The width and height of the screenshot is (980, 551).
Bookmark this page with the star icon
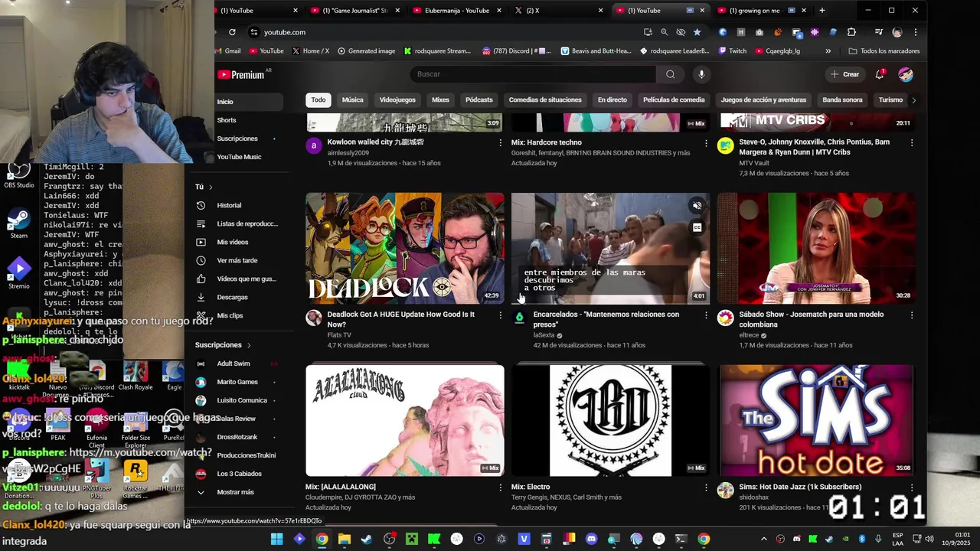tap(697, 32)
